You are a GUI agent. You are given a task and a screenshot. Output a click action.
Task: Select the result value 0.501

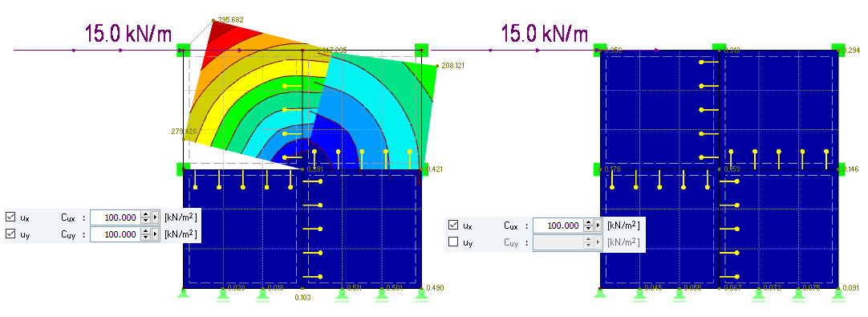395,287
